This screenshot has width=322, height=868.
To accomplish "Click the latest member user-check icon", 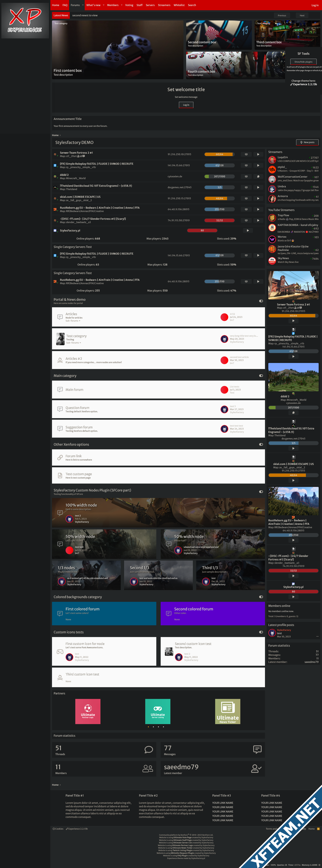I will coord(257,769).
